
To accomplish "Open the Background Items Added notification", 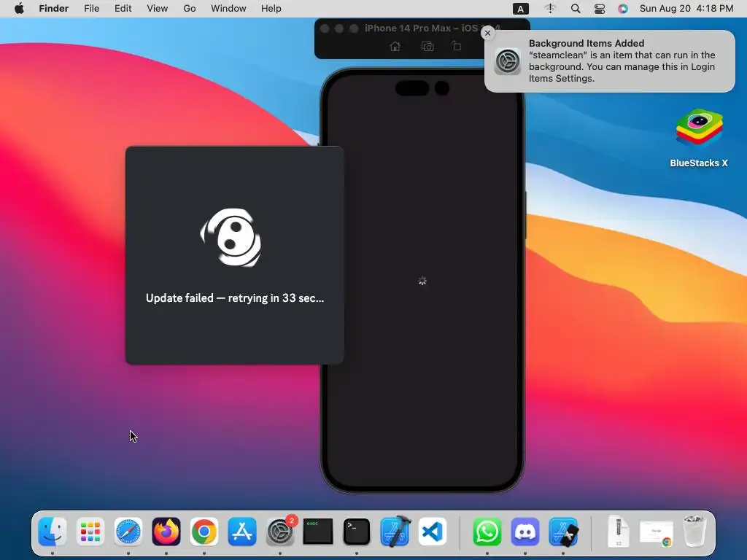I will coord(609,61).
